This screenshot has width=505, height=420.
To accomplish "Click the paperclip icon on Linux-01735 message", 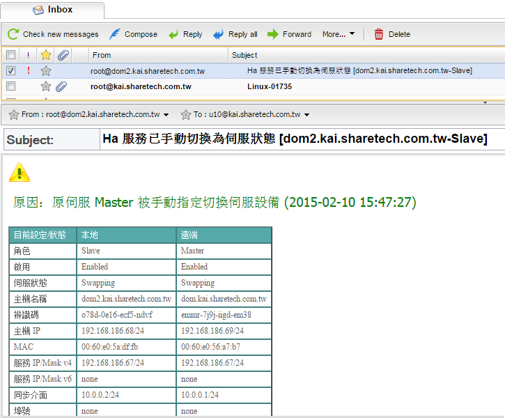I will coord(62,86).
